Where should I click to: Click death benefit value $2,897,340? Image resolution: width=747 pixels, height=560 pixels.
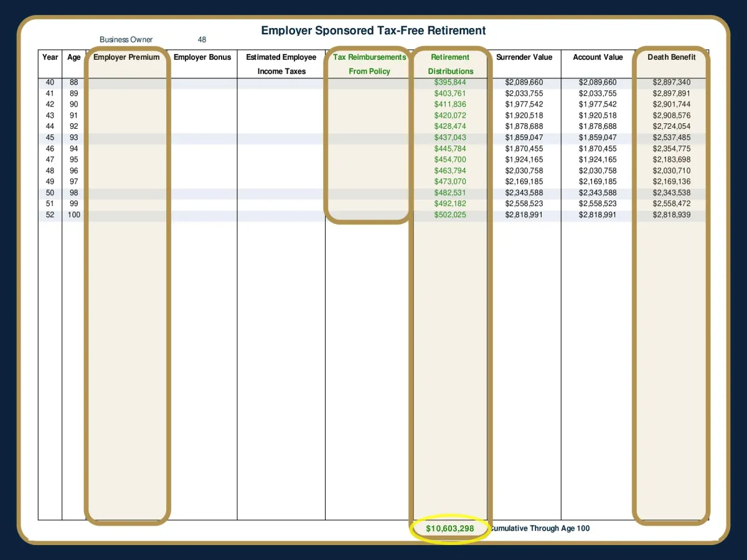[672, 82]
